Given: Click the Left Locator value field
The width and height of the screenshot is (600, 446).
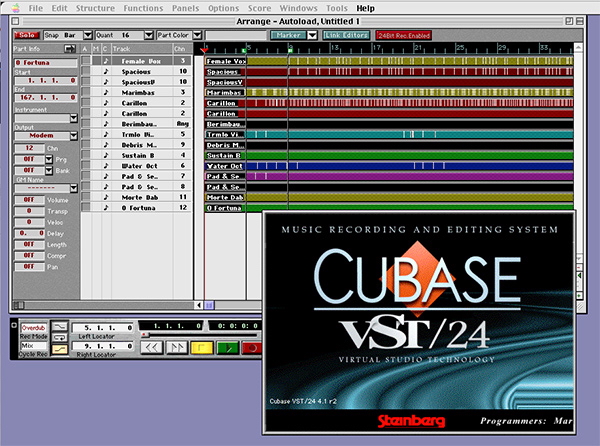Looking at the screenshot, I should coord(103,328).
